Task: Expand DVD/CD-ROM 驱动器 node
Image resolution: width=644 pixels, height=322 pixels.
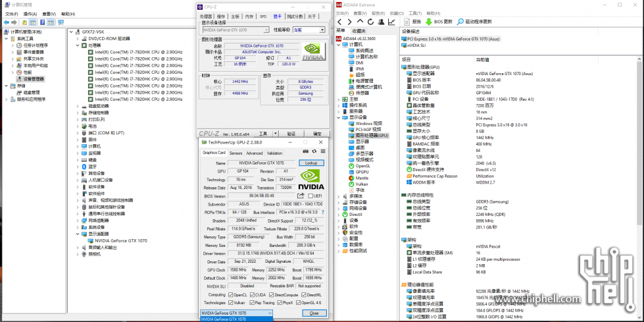Action: click(x=77, y=39)
